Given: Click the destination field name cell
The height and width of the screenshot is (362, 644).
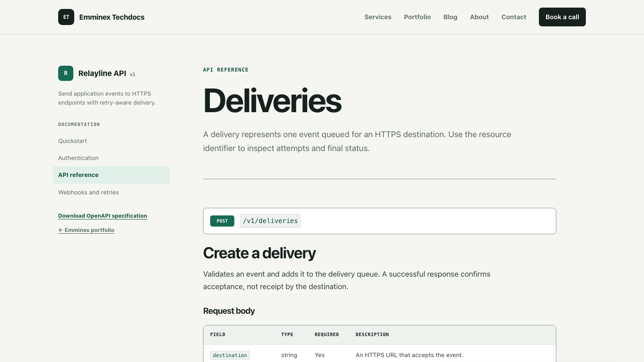Looking at the screenshot, I should click(x=230, y=355).
